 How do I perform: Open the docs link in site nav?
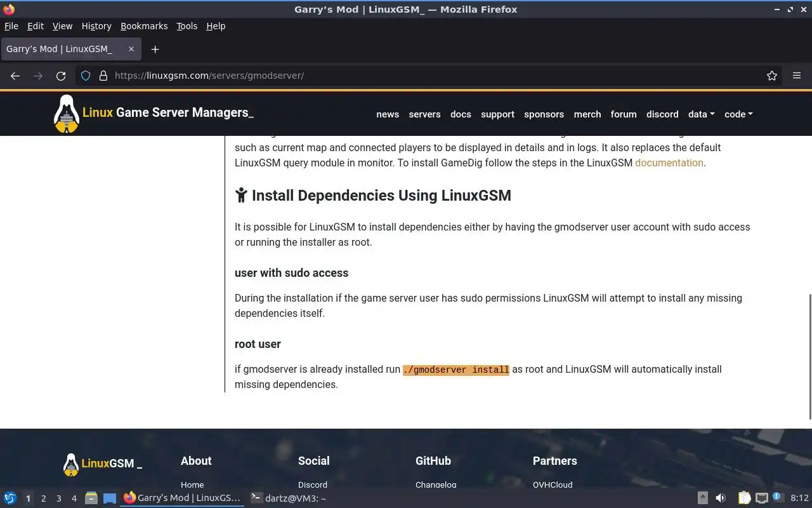pyautogui.click(x=461, y=114)
